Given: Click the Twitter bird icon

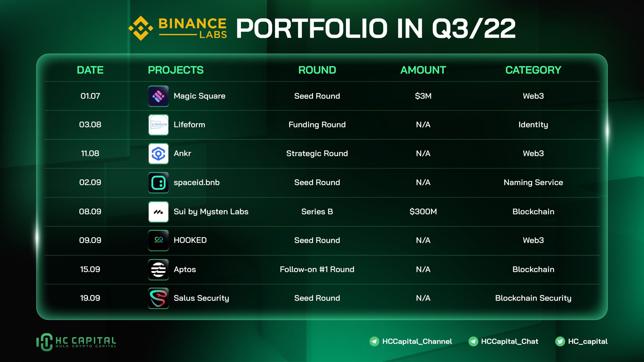Looking at the screenshot, I should click(x=560, y=341).
